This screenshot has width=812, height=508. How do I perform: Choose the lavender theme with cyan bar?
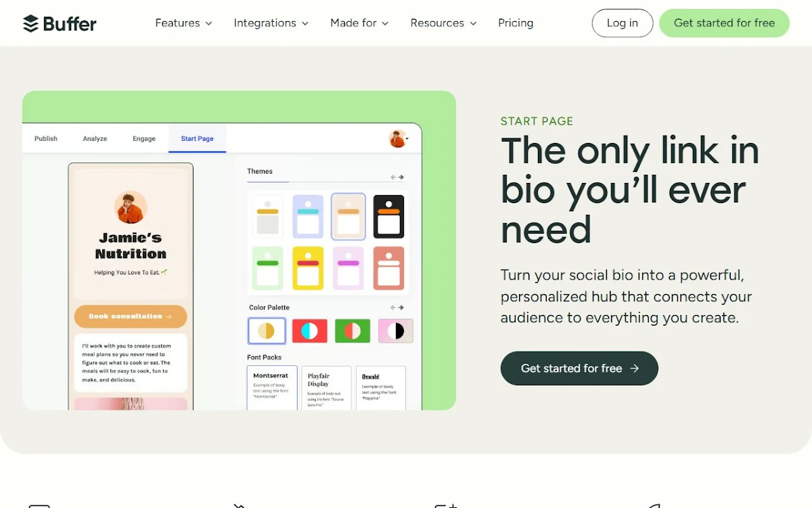(x=308, y=217)
